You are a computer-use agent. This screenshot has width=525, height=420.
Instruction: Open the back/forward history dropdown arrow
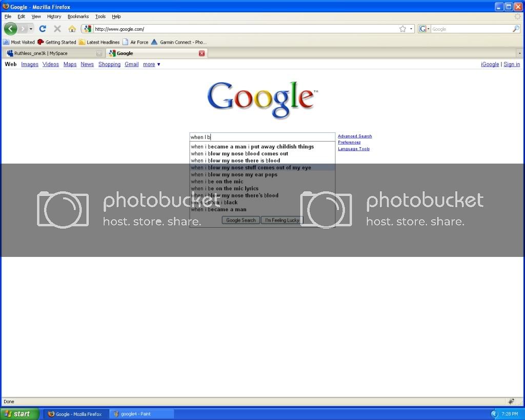coord(31,29)
